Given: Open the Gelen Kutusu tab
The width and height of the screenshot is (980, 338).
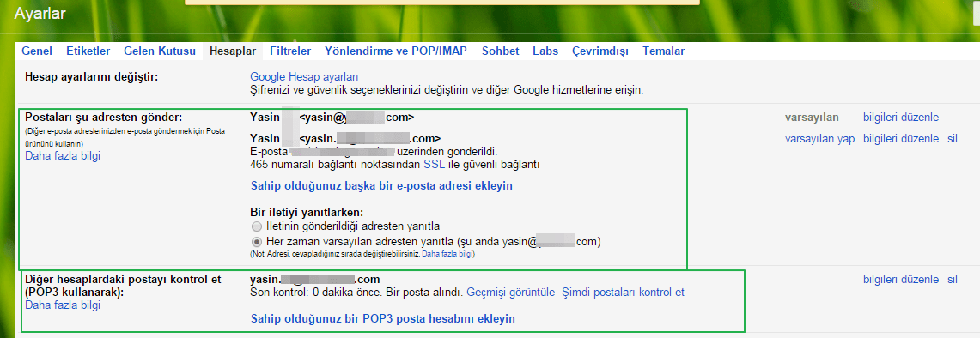Looking at the screenshot, I should [160, 51].
